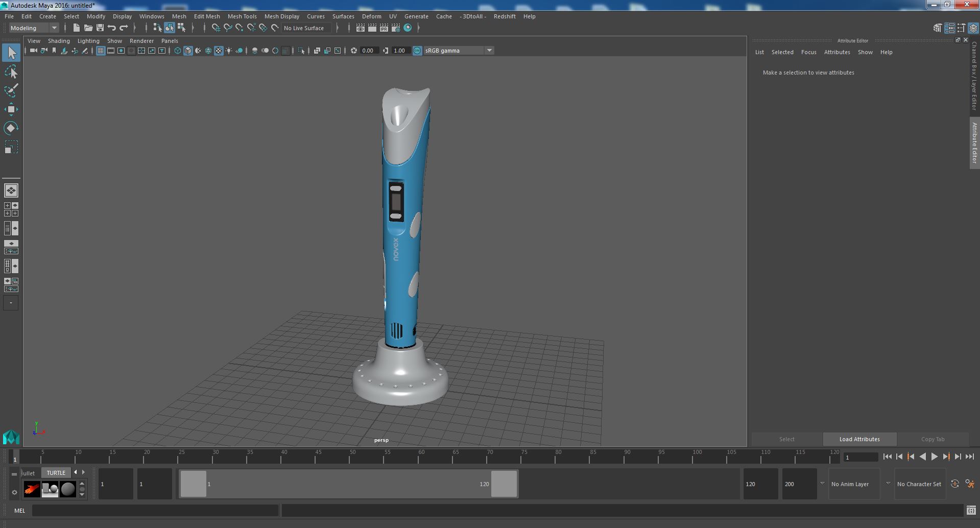Open Animation preferences icon
The height and width of the screenshot is (528, 980).
click(x=970, y=484)
